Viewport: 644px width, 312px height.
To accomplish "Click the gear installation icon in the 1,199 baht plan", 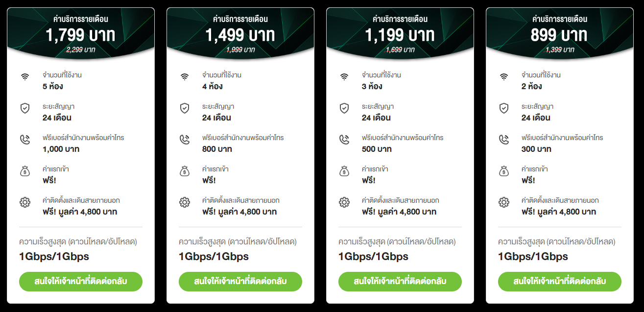I will 344,202.
